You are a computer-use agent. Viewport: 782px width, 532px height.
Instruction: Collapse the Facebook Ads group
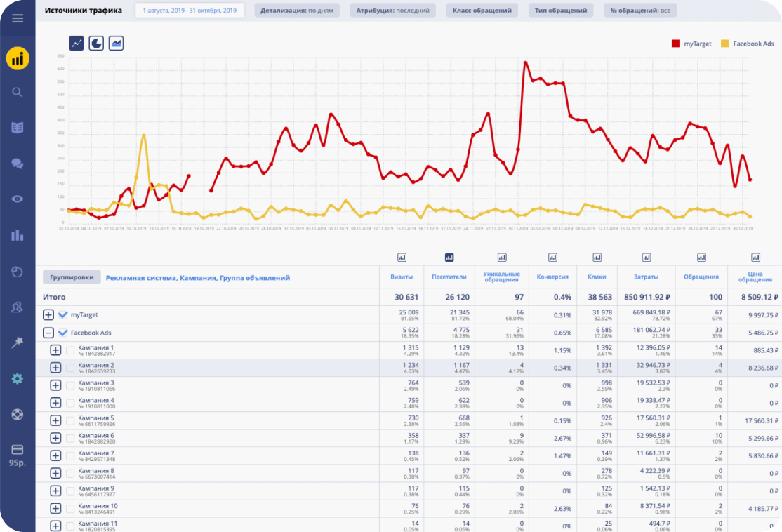[48, 333]
